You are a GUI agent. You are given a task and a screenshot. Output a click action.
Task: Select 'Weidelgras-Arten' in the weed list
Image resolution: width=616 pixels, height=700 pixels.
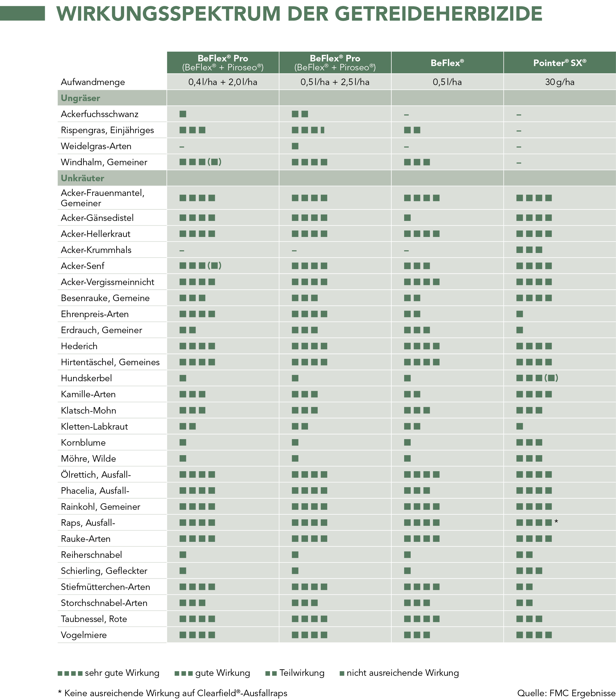point(96,146)
